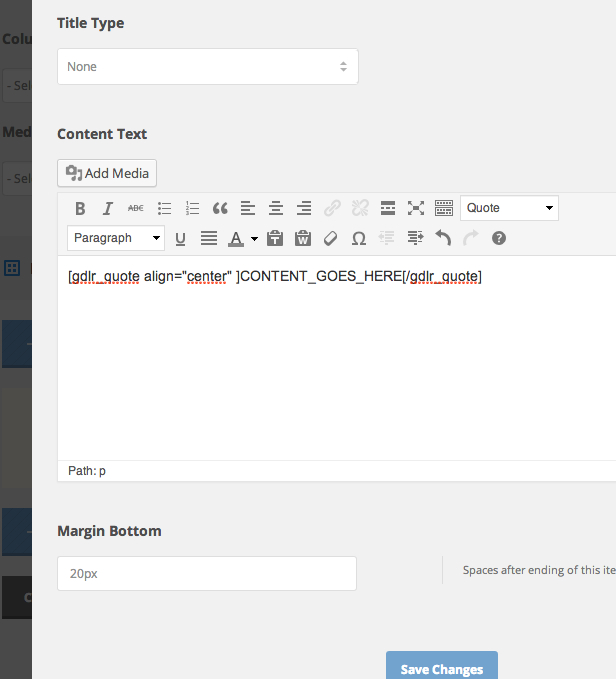Screen dimensions: 616x679
Task: Insert a numbered list
Action: pyautogui.click(x=193, y=208)
